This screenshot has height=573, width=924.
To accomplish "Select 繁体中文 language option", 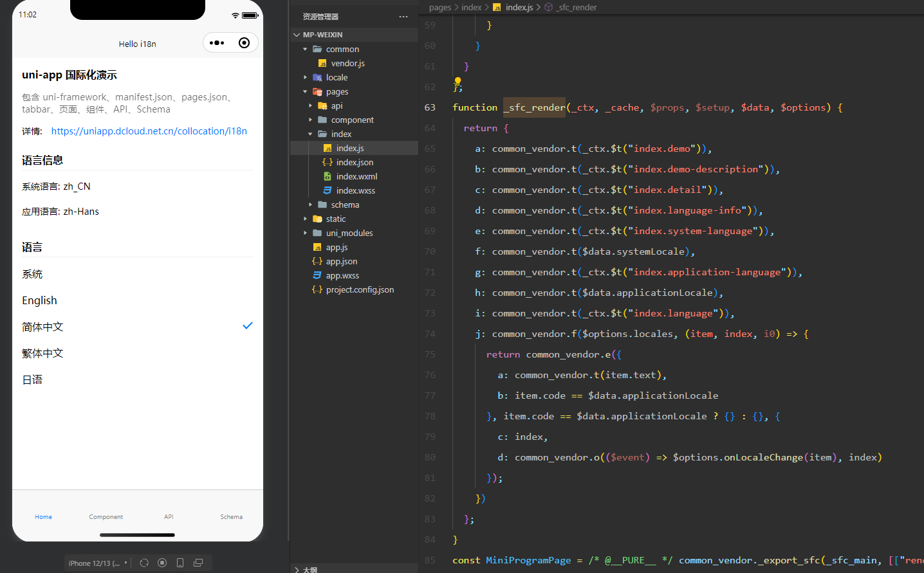I will point(42,354).
